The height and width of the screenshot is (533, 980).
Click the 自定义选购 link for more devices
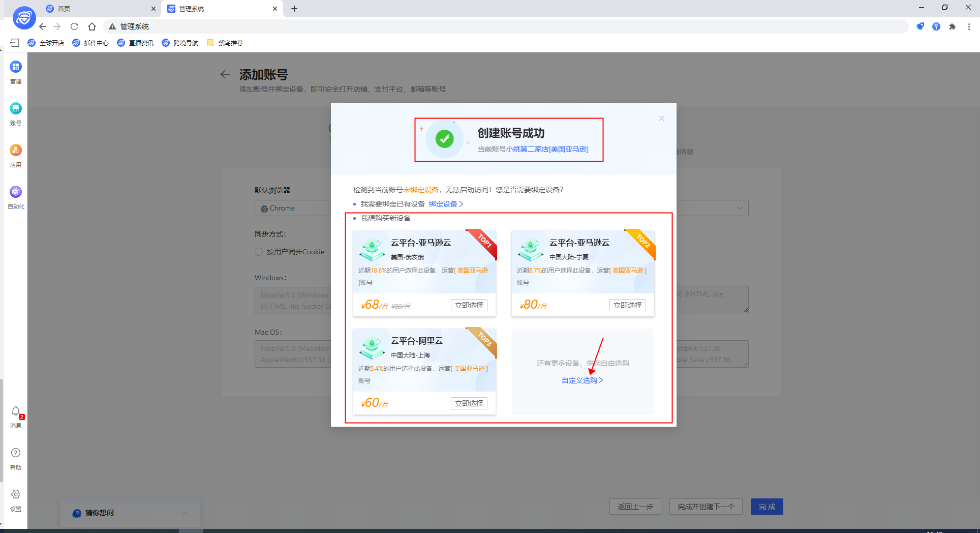[x=579, y=380]
